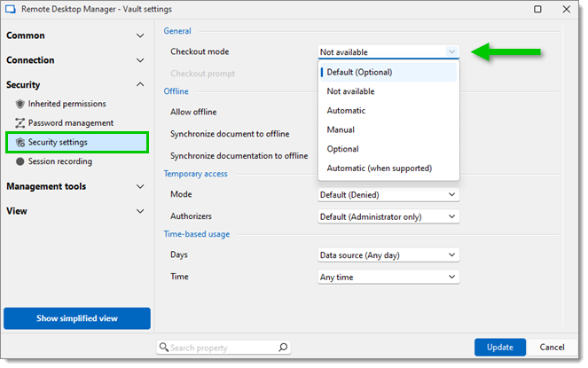Choose Optional checkout mode option
Screen dimensions: 588x368
point(388,149)
